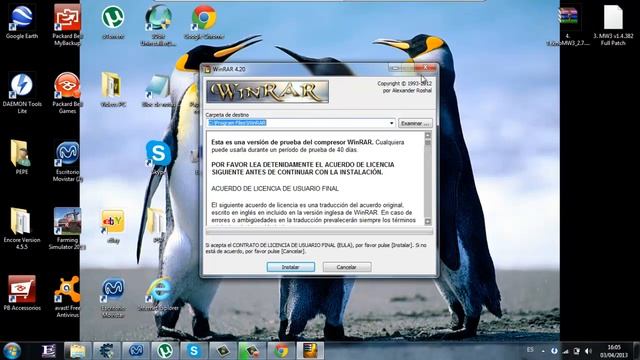Open the WinRAR archive icon at top right
The height and width of the screenshot is (360, 640).
coord(568,25)
